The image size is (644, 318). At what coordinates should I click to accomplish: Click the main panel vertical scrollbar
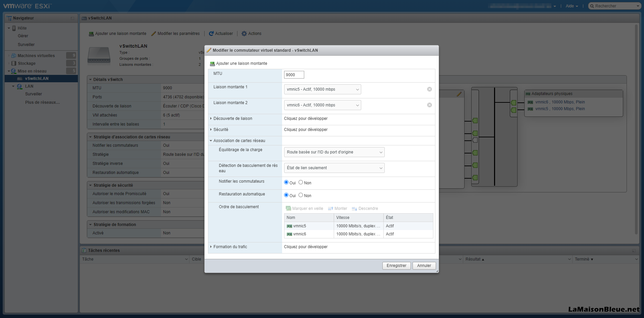[x=636, y=129]
